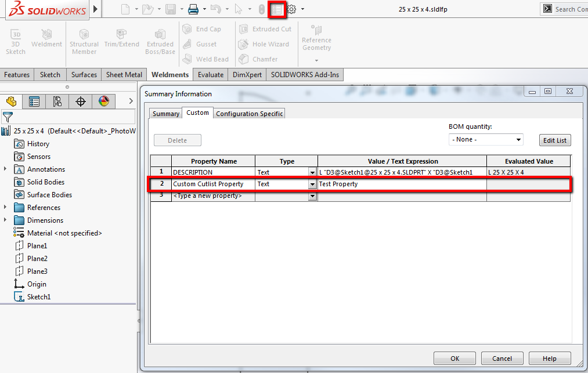Open the Print dropdown arrow
The width and height of the screenshot is (588, 373).
pyautogui.click(x=204, y=9)
